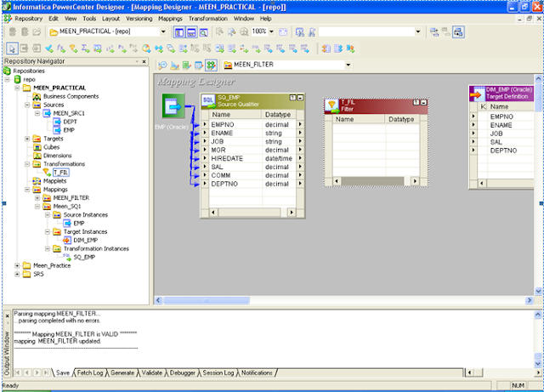Expand the Meen_Practice folder
544x392 pixels.
coord(17,265)
